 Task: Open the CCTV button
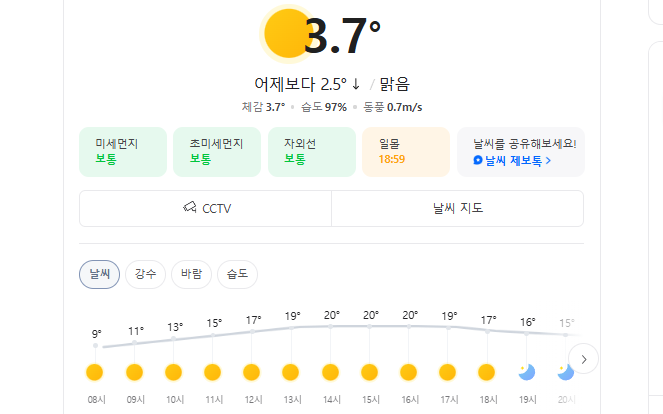click(x=205, y=209)
